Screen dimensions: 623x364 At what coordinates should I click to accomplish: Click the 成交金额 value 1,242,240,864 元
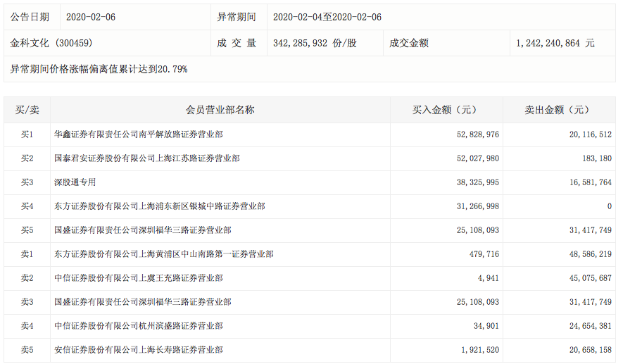tap(555, 43)
